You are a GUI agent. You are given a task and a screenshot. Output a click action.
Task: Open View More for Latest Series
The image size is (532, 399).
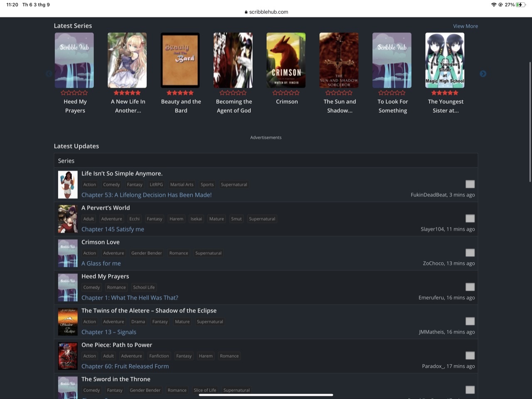coord(465,26)
